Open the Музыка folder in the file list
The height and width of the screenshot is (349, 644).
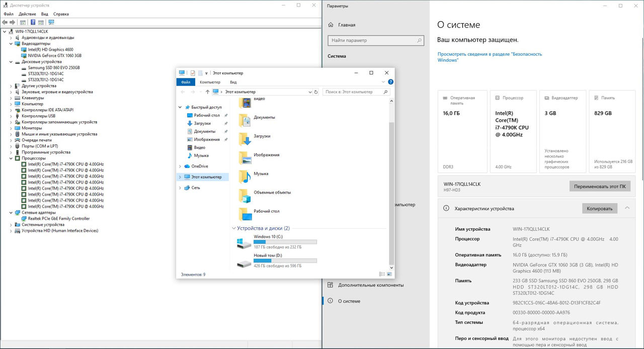pos(245,174)
